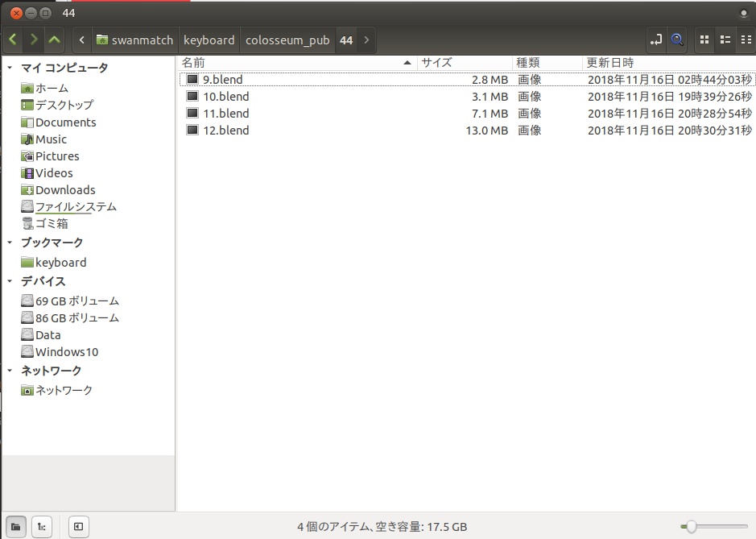Collapse the ブックマーク section

8,243
